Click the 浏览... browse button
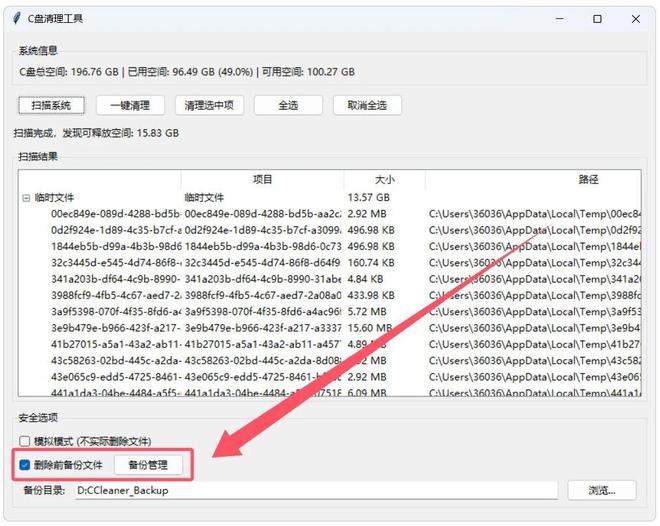The width and height of the screenshot is (660, 526). [602, 491]
